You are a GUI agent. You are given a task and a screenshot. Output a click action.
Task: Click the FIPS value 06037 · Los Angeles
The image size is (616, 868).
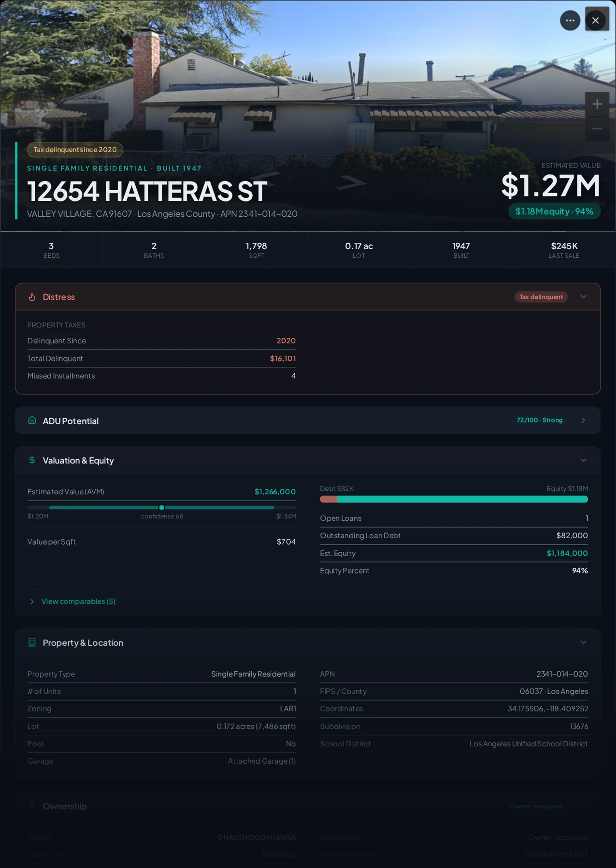coord(554,691)
